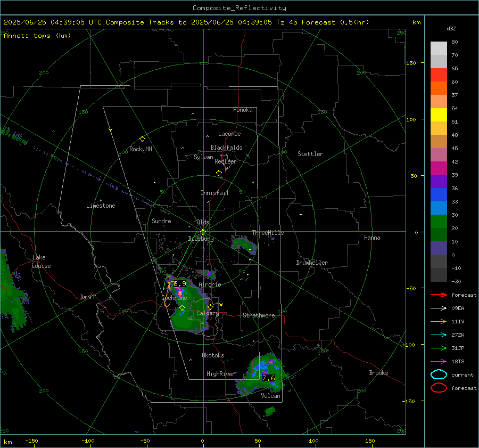Click the Airdrie city label
The height and width of the screenshot is (448, 479).
[210, 284]
